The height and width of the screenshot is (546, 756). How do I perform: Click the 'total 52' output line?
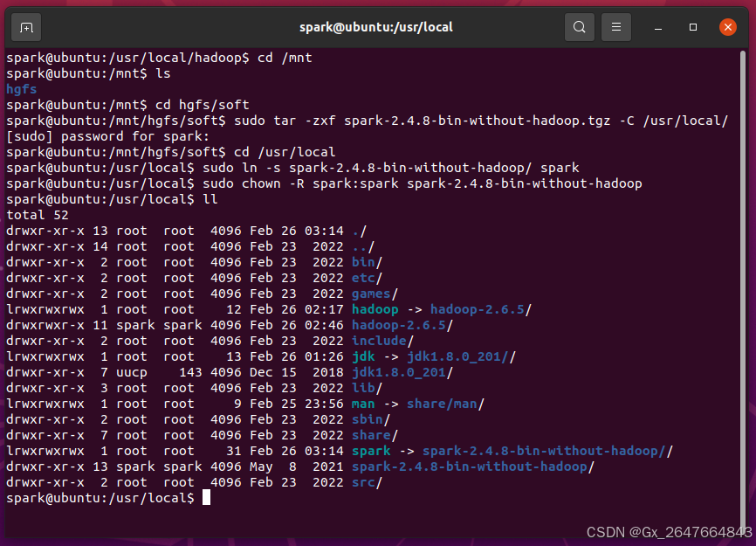pyautogui.click(x=38, y=215)
